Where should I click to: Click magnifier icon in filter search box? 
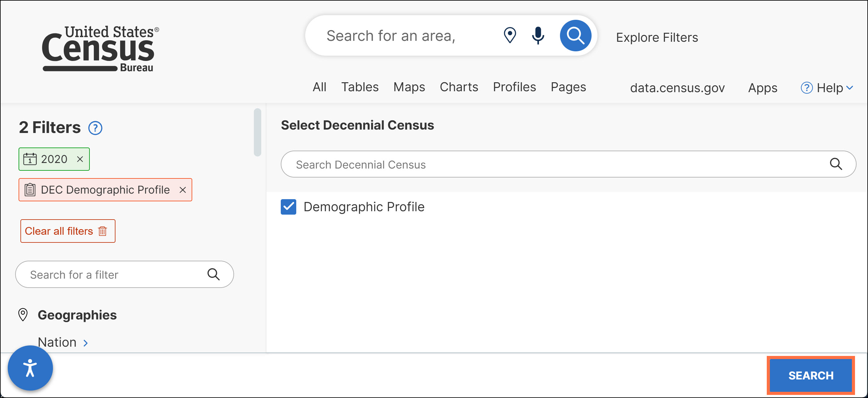click(x=213, y=274)
